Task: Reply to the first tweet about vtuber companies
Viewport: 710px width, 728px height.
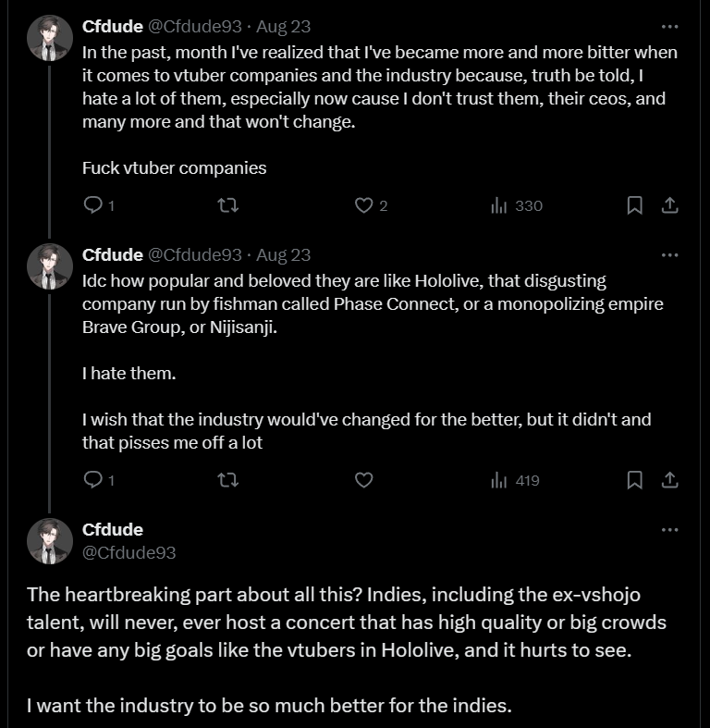Action: [93, 205]
